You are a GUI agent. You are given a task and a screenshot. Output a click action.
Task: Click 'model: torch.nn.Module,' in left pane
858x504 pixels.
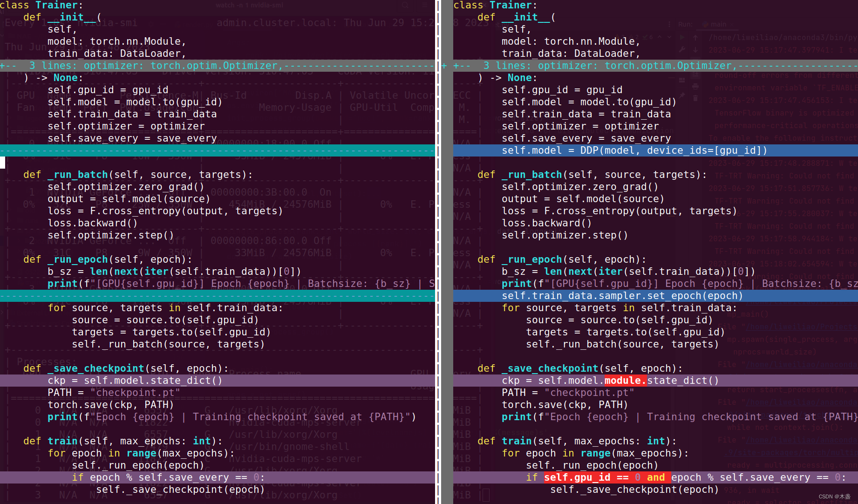pos(117,41)
